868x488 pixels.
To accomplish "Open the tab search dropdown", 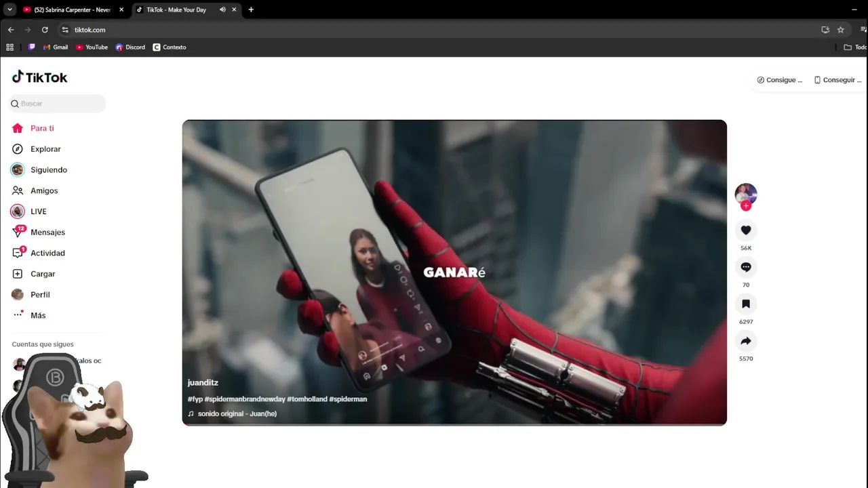I will point(9,9).
